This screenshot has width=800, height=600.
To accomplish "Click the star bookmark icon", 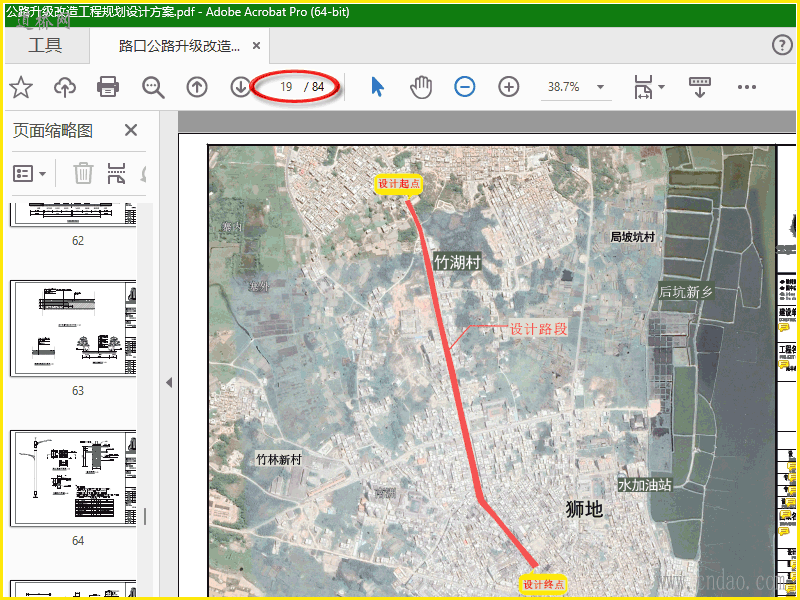I will (21, 87).
